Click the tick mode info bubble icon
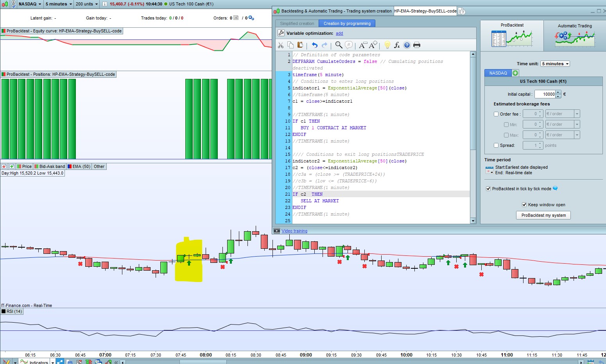This screenshot has height=364, width=606. click(x=555, y=189)
